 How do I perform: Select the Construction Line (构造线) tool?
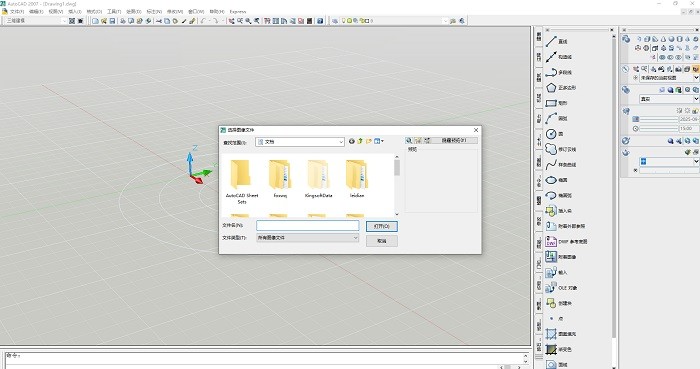pos(558,57)
